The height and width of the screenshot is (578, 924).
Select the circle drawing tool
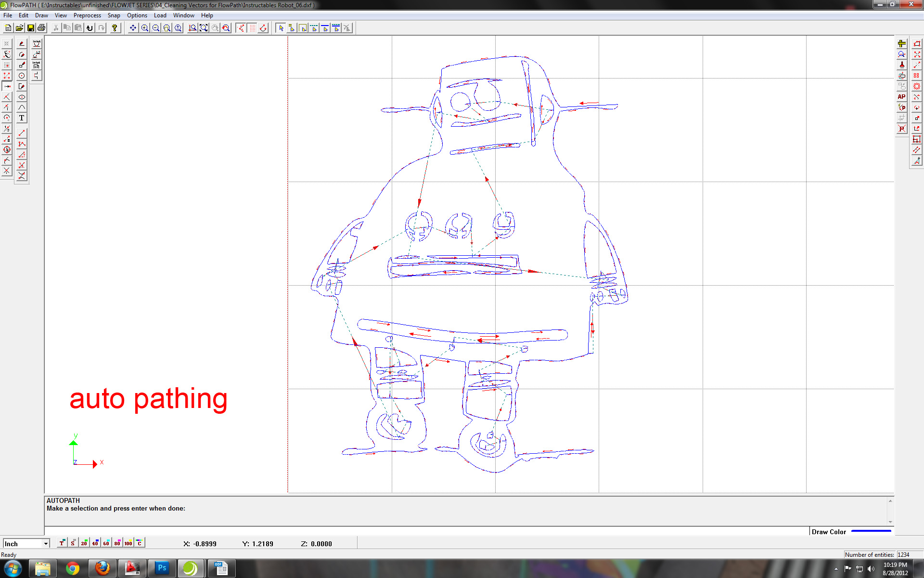pyautogui.click(x=22, y=75)
